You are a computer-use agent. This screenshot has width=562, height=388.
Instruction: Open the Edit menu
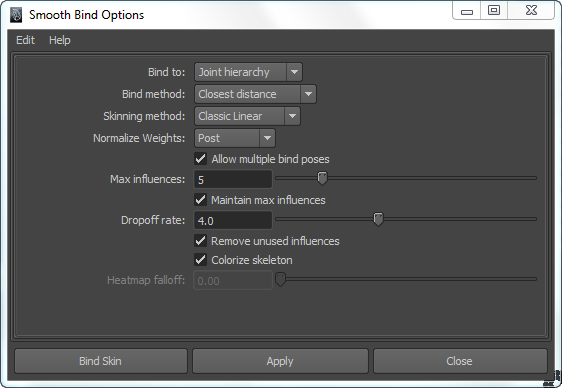tap(25, 40)
